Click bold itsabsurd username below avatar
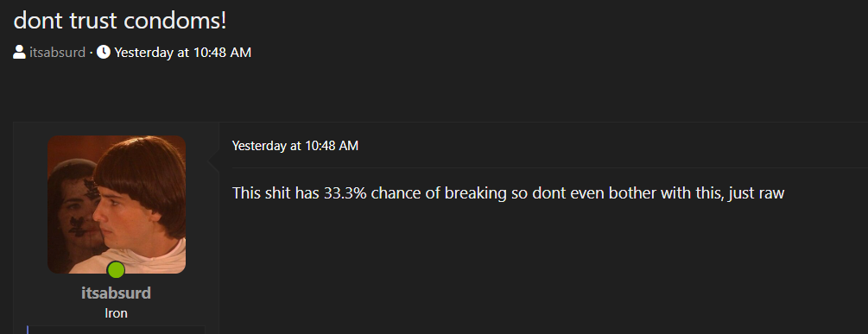Screen dimensions: 868x334 pos(117,293)
